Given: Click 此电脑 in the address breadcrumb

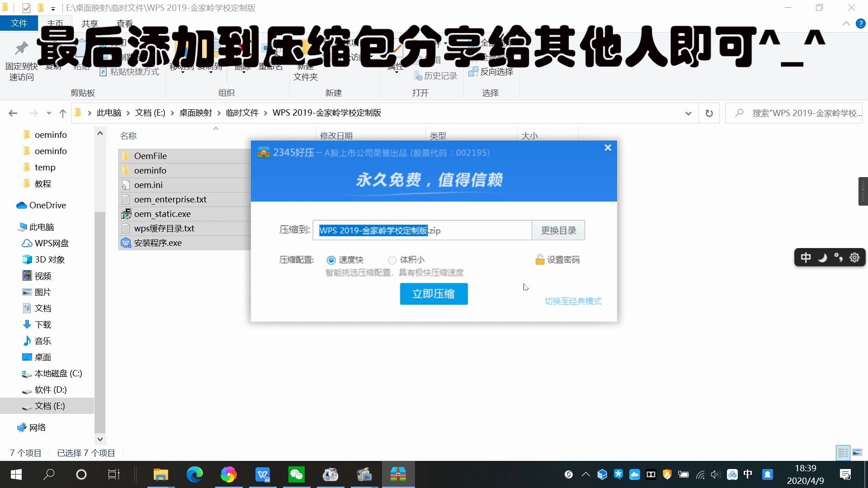Looking at the screenshot, I should [109, 113].
